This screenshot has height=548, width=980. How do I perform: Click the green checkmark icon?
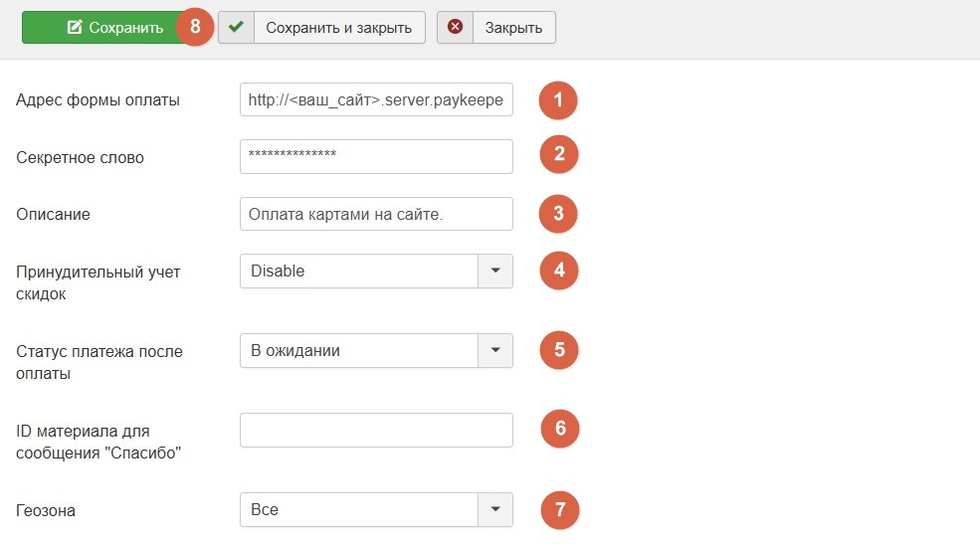pos(236,28)
